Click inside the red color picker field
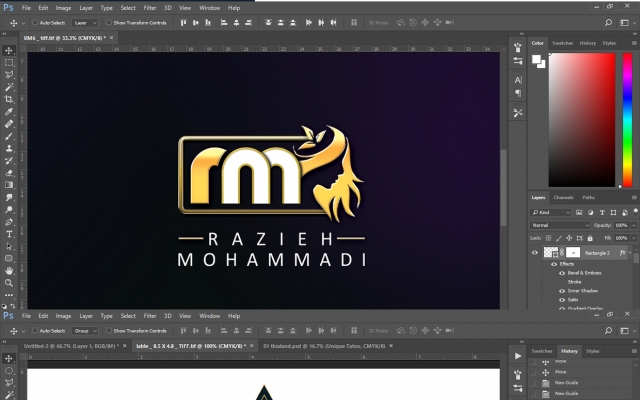Screen dimensions: 640x400 click(x=582, y=120)
